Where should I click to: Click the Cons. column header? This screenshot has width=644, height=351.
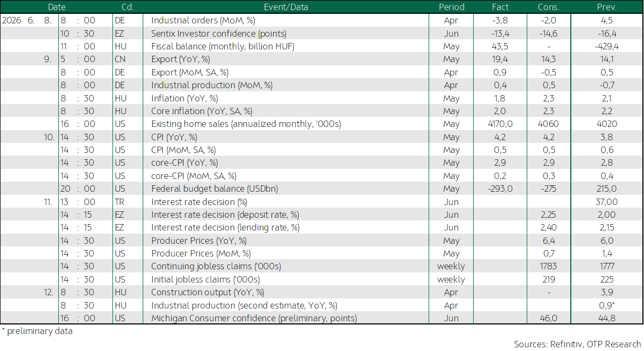pyautogui.click(x=549, y=7)
